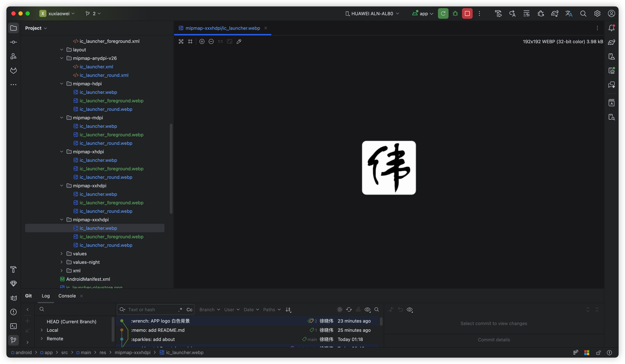Click the zoom out image editor icon

point(211,41)
